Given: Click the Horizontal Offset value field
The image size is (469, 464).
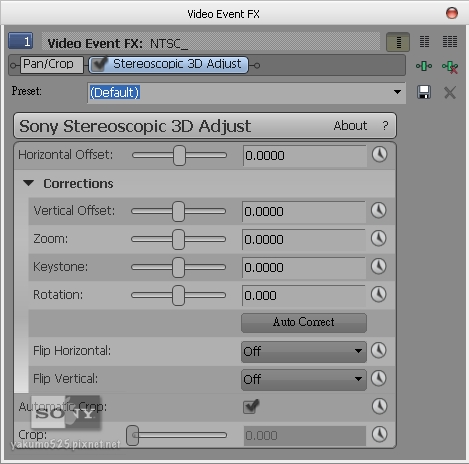Looking at the screenshot, I should (x=305, y=156).
